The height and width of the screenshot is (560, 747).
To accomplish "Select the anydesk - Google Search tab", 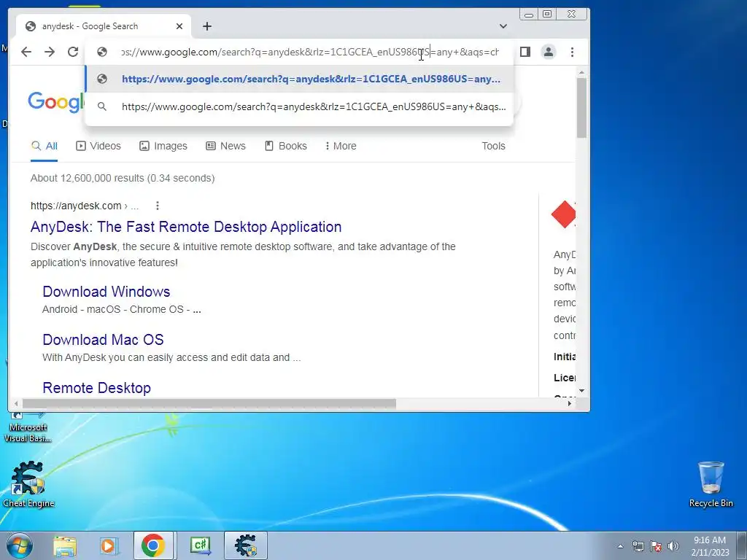I will (x=104, y=26).
